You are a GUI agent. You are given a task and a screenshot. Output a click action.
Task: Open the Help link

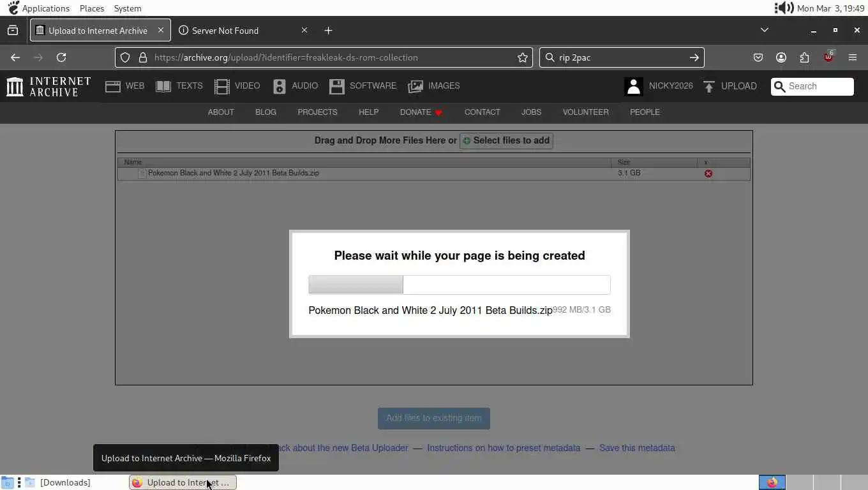tap(368, 112)
